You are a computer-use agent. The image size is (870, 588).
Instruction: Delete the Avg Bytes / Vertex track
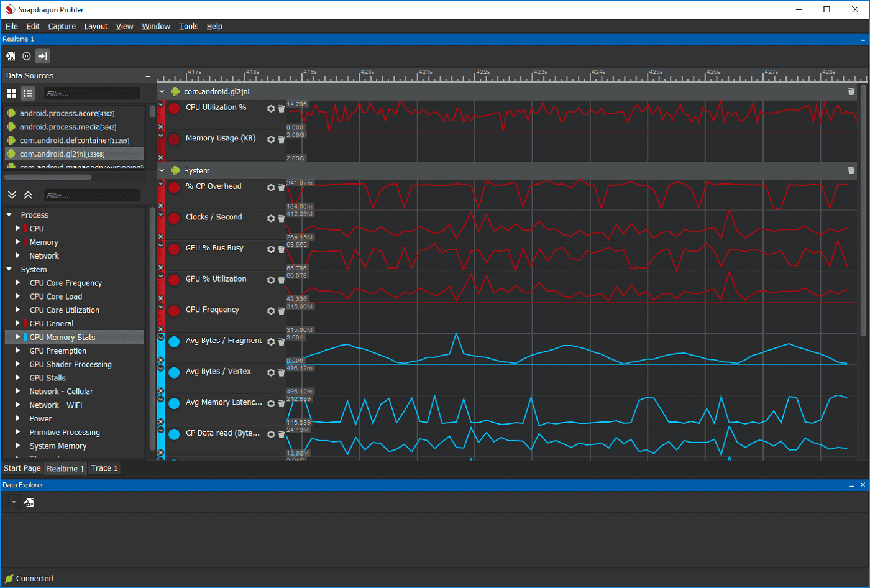281,372
